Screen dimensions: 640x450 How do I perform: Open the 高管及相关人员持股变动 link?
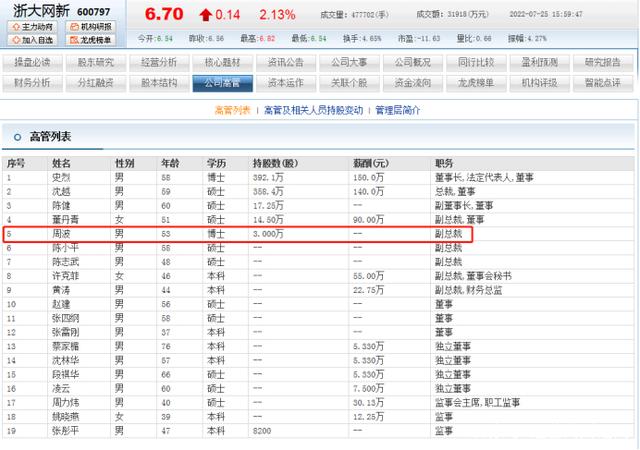click(x=313, y=110)
